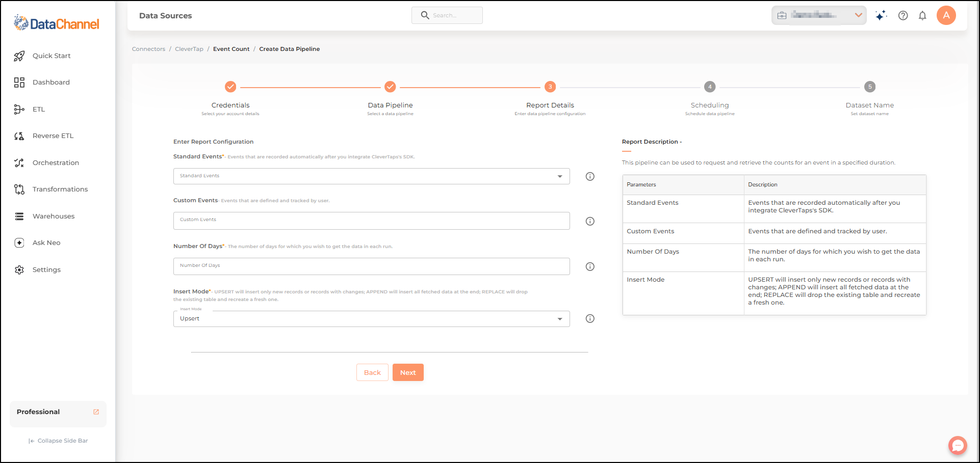
Task: Click the Data Pipeline completed step checkmark
Action: 390,87
